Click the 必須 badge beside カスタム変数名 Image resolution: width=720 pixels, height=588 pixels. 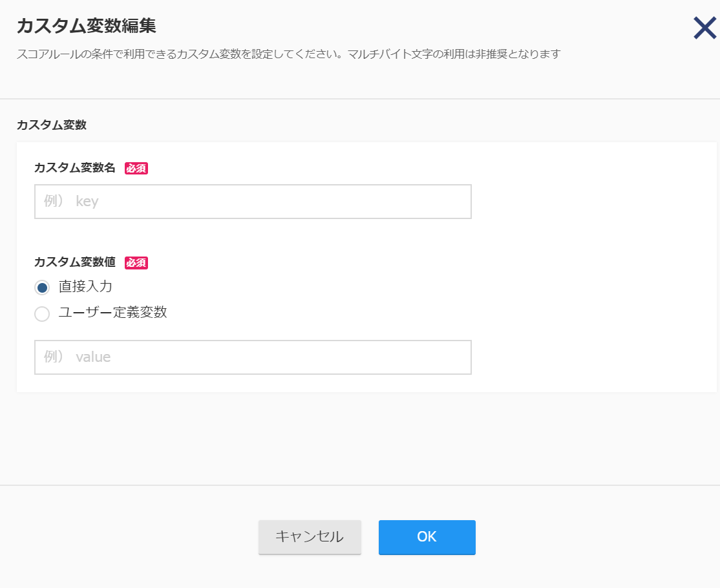pos(136,169)
